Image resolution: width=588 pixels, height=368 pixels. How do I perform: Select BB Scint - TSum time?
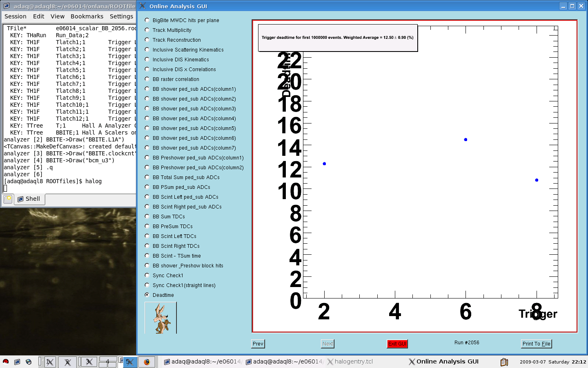[x=173, y=256]
